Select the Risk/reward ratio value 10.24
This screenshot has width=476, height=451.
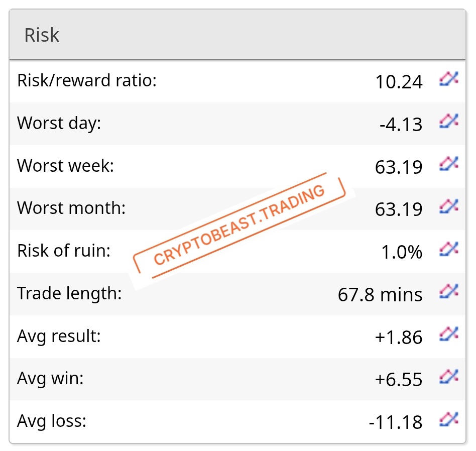coord(399,82)
